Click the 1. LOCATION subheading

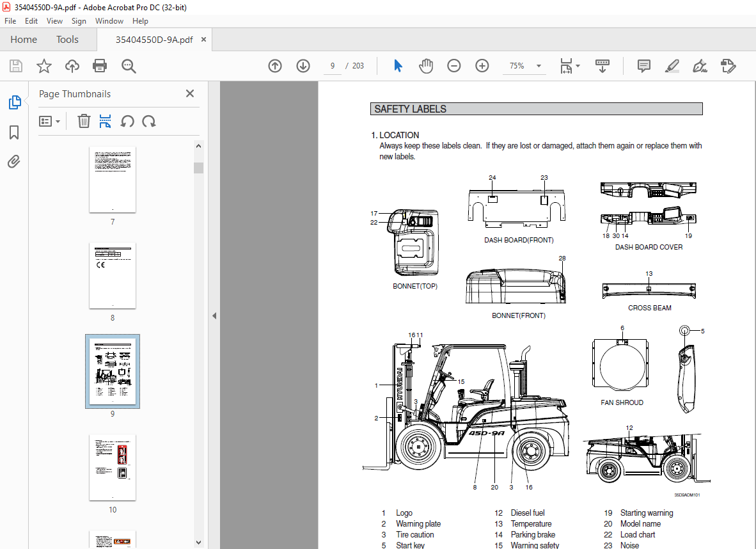point(395,135)
